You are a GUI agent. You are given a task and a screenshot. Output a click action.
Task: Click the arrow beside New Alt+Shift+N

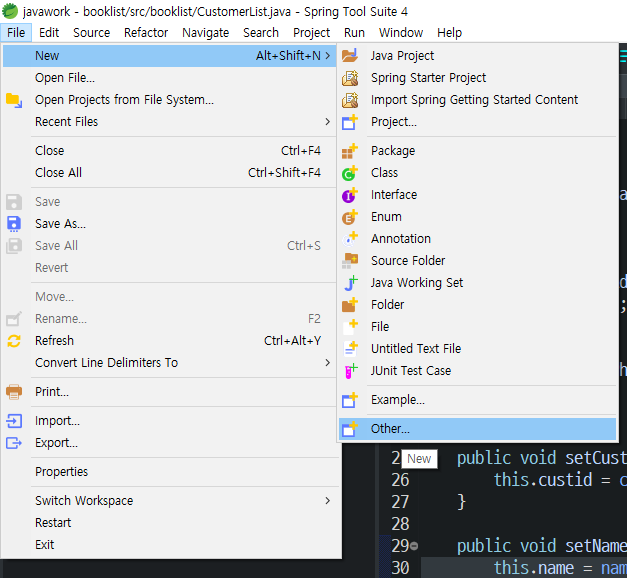click(x=327, y=56)
